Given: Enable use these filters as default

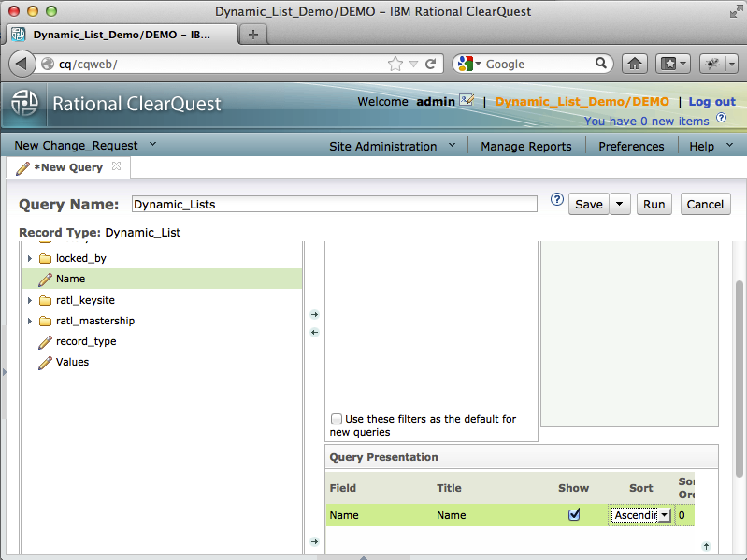Looking at the screenshot, I should pyautogui.click(x=337, y=419).
